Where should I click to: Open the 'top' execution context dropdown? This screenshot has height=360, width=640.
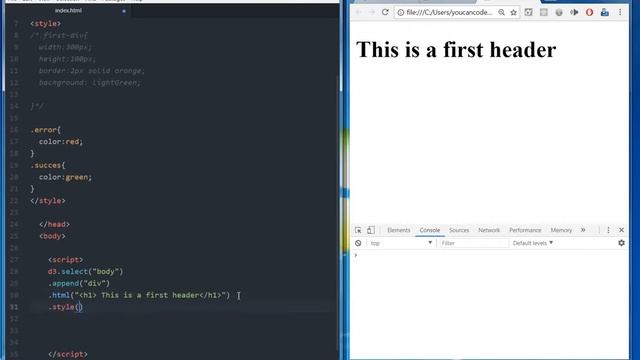(x=401, y=243)
